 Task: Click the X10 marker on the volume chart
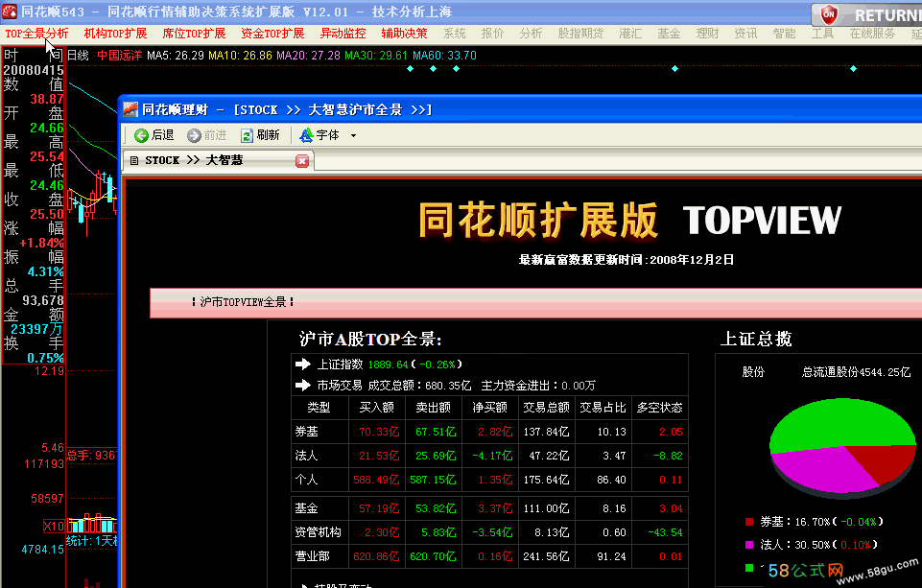coord(54,526)
